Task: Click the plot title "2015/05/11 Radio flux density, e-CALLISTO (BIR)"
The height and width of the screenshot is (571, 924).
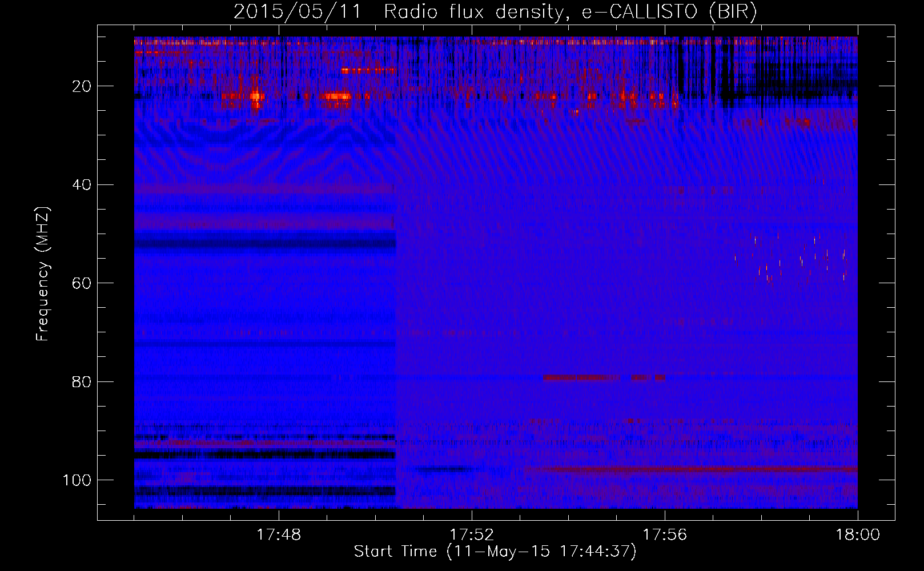Action: 495,12
